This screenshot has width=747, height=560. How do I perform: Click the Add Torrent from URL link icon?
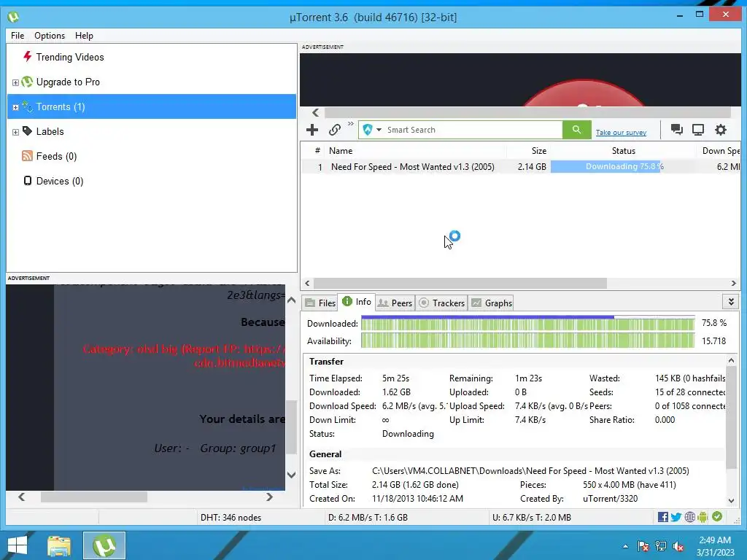coord(335,130)
